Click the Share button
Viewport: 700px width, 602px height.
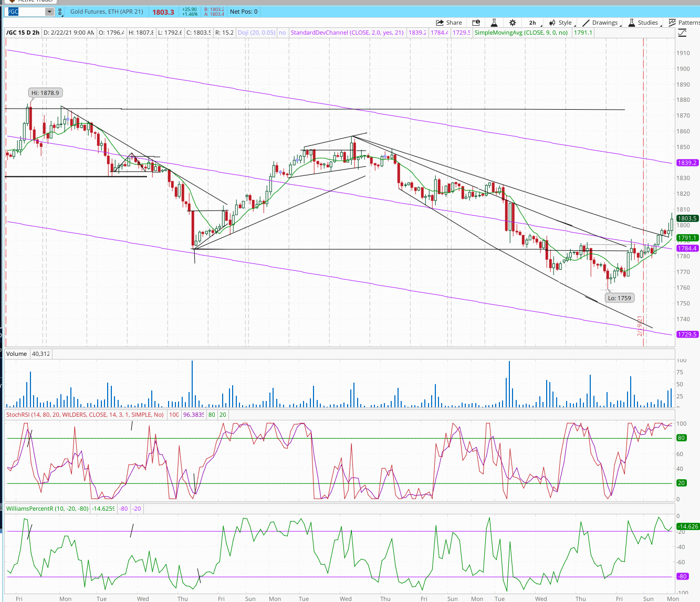(x=449, y=23)
